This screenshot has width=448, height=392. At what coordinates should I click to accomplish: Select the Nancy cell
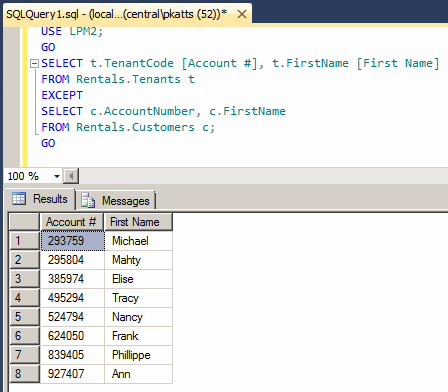(138, 317)
